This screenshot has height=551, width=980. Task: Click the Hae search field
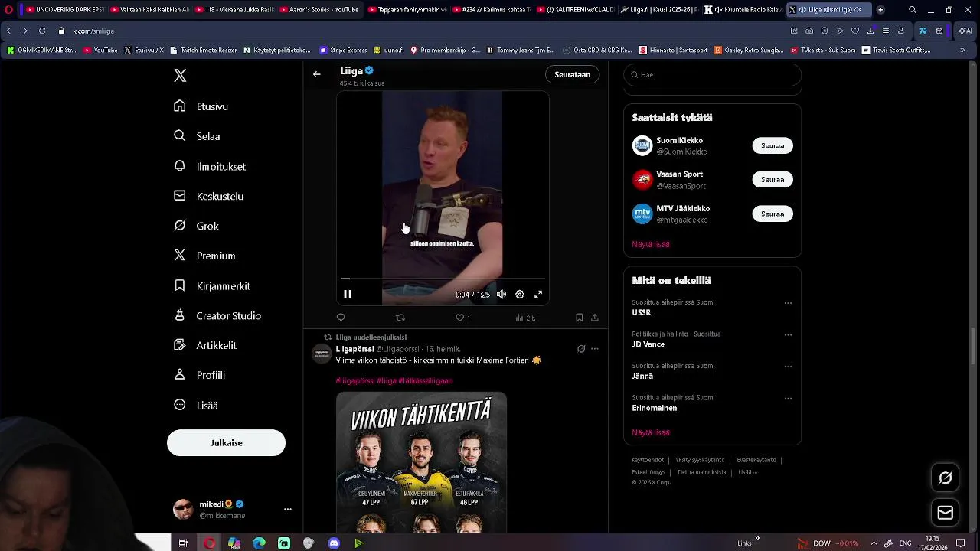coord(712,75)
